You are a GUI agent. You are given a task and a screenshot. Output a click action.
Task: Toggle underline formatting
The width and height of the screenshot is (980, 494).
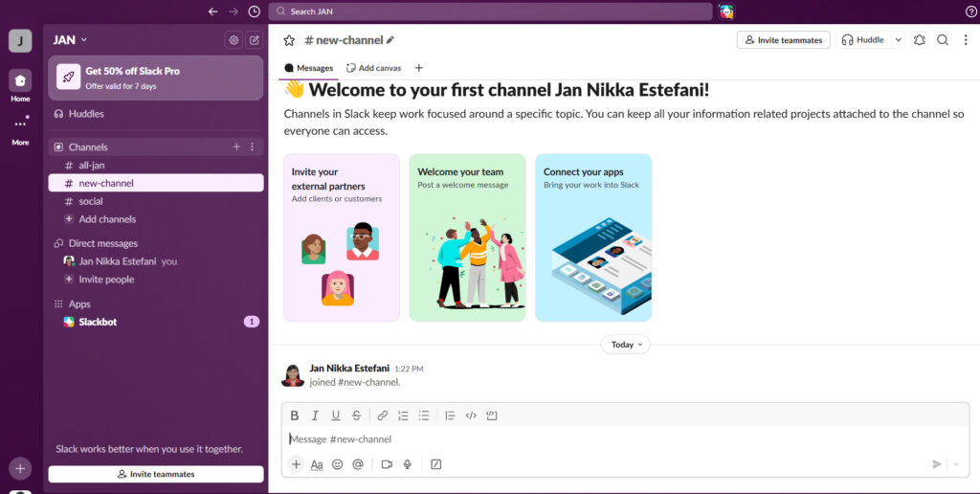(x=336, y=415)
